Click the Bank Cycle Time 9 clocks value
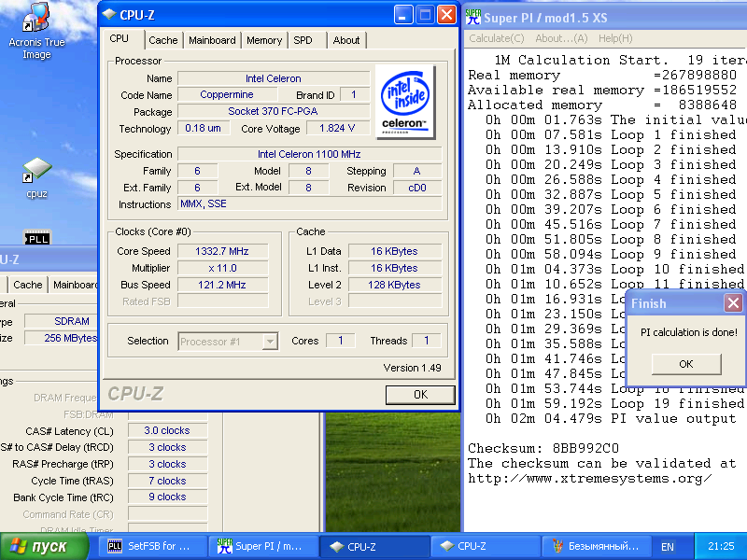This screenshot has width=747, height=560. pyautogui.click(x=167, y=497)
